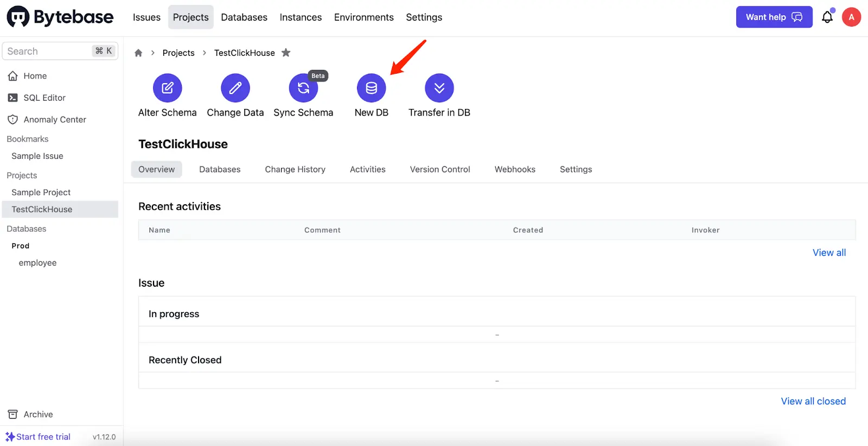Open the Archive in the sidebar
868x446 pixels.
point(38,415)
